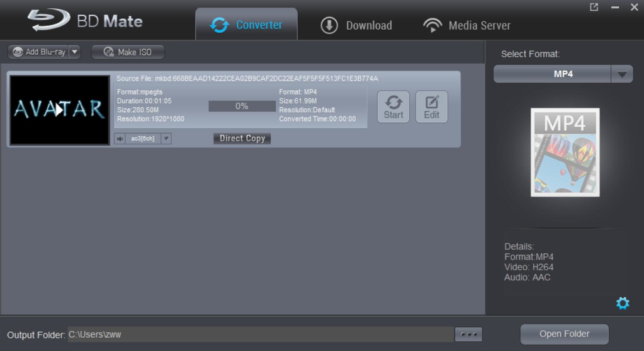Minimize the BD Mate window

tap(615, 7)
